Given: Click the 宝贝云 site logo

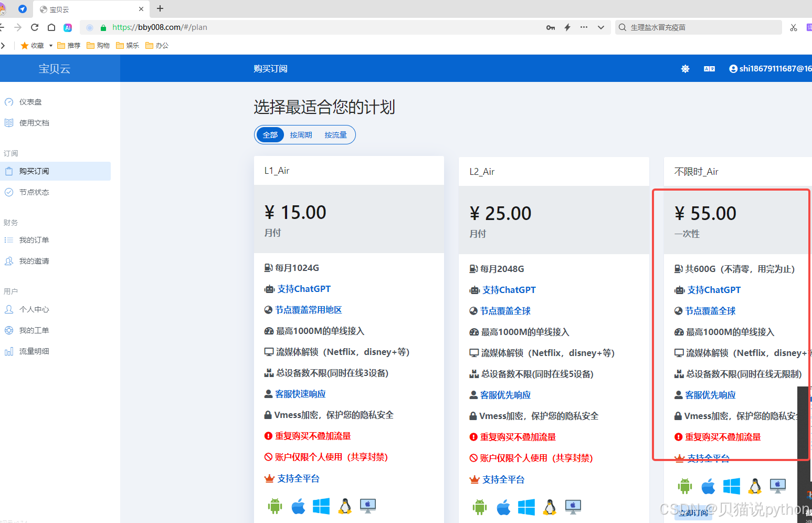Looking at the screenshot, I should point(55,69).
